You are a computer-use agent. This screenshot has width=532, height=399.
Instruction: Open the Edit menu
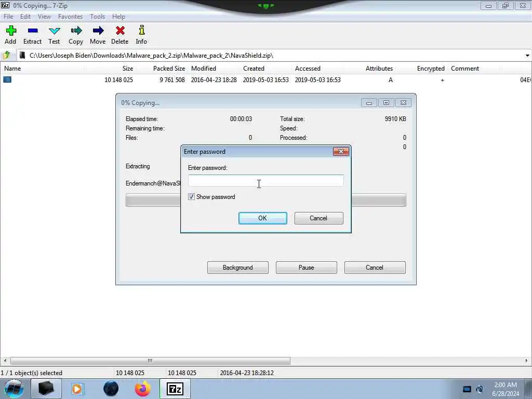[25, 16]
